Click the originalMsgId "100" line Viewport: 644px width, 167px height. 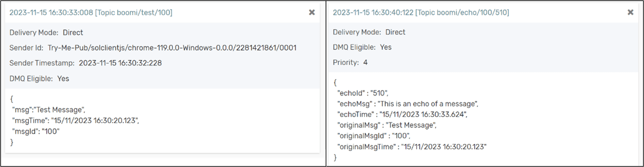tap(374, 136)
